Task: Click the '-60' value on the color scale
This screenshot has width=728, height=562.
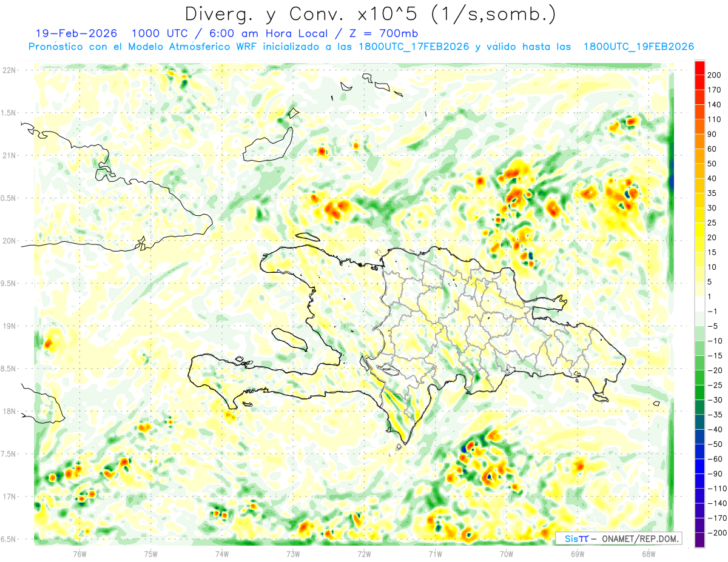Action: (715, 459)
